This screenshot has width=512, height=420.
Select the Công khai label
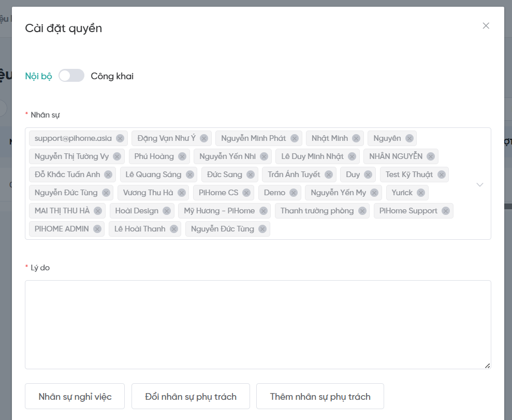(112, 76)
